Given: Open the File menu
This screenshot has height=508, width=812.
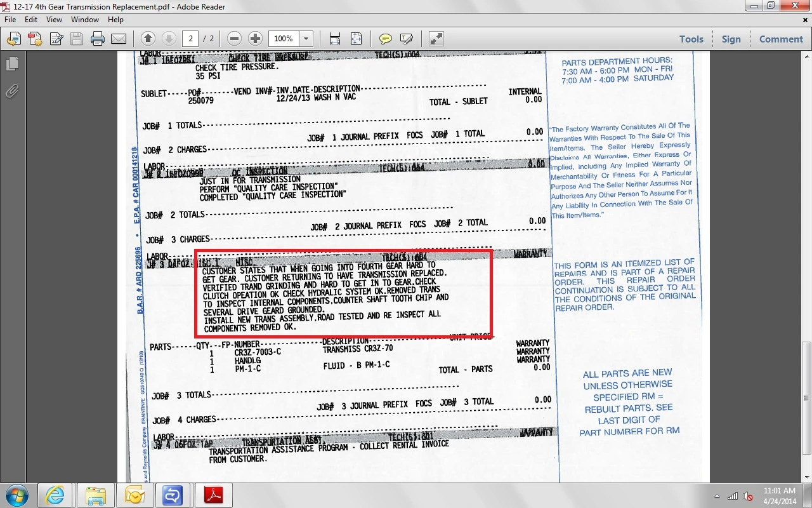Looking at the screenshot, I should (x=10, y=20).
